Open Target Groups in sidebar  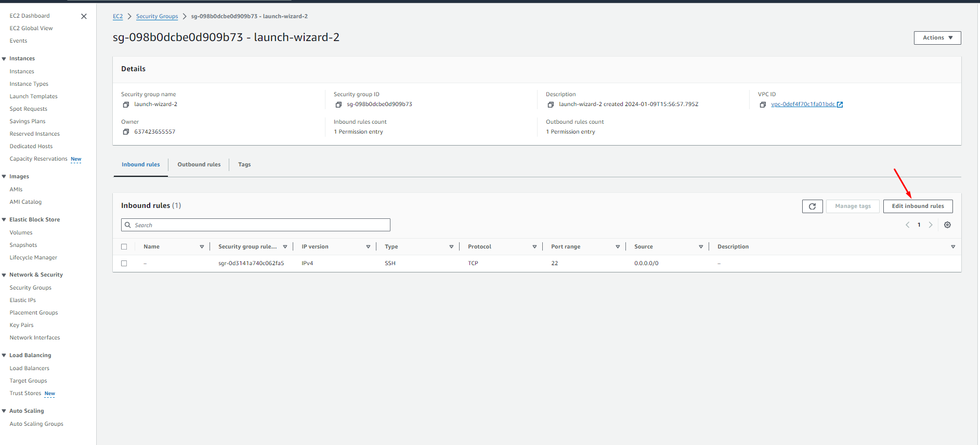click(28, 381)
